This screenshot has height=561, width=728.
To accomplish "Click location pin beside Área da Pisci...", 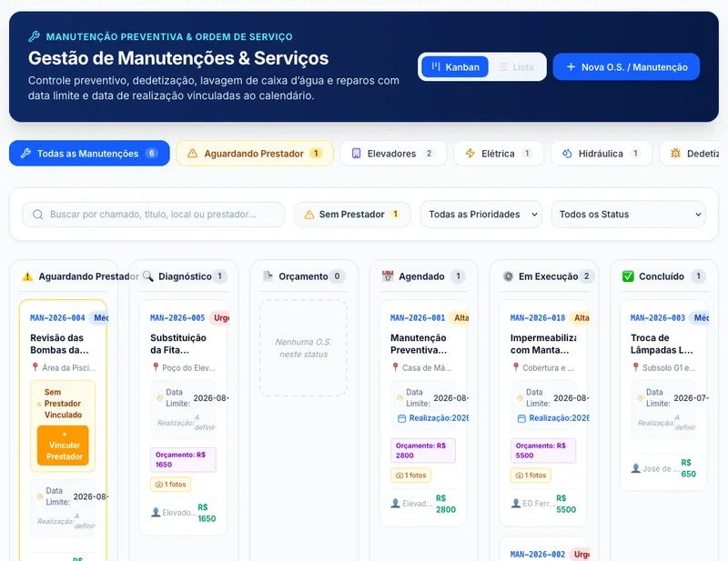I will [x=35, y=367].
